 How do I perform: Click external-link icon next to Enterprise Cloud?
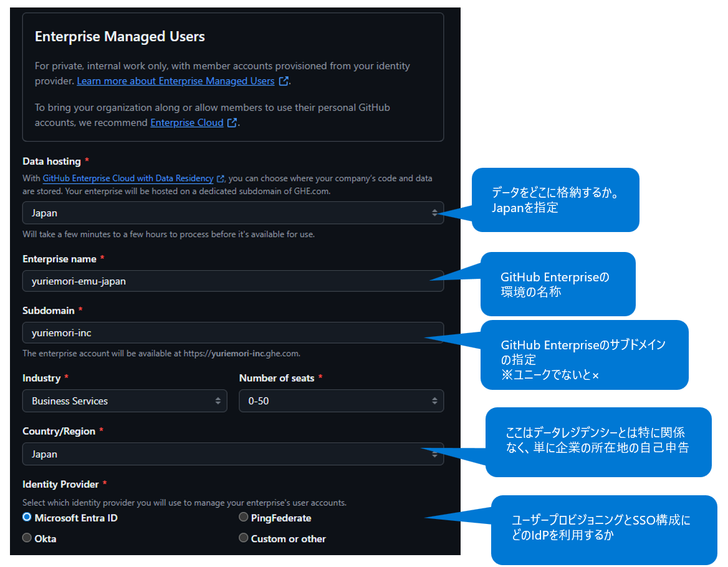232,123
